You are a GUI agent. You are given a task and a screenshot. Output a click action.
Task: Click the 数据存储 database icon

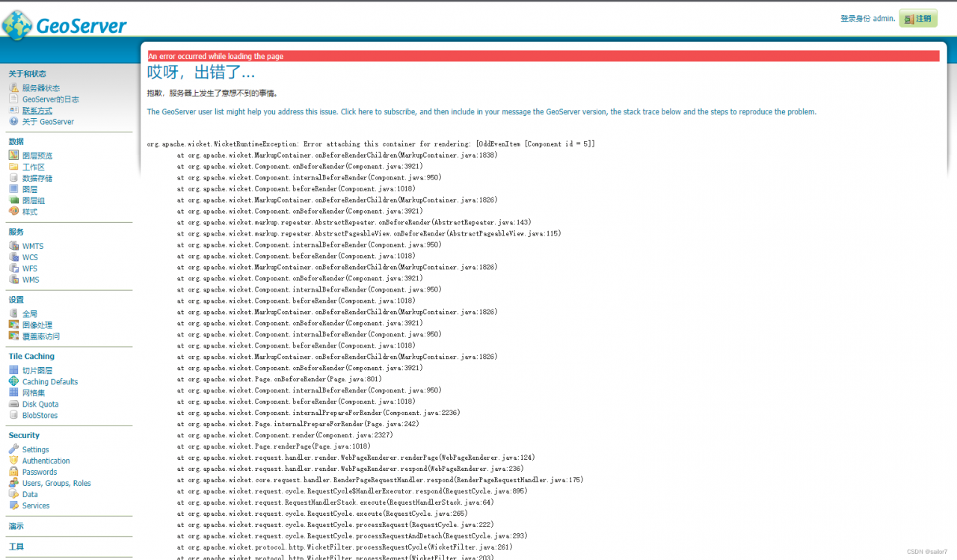13,178
